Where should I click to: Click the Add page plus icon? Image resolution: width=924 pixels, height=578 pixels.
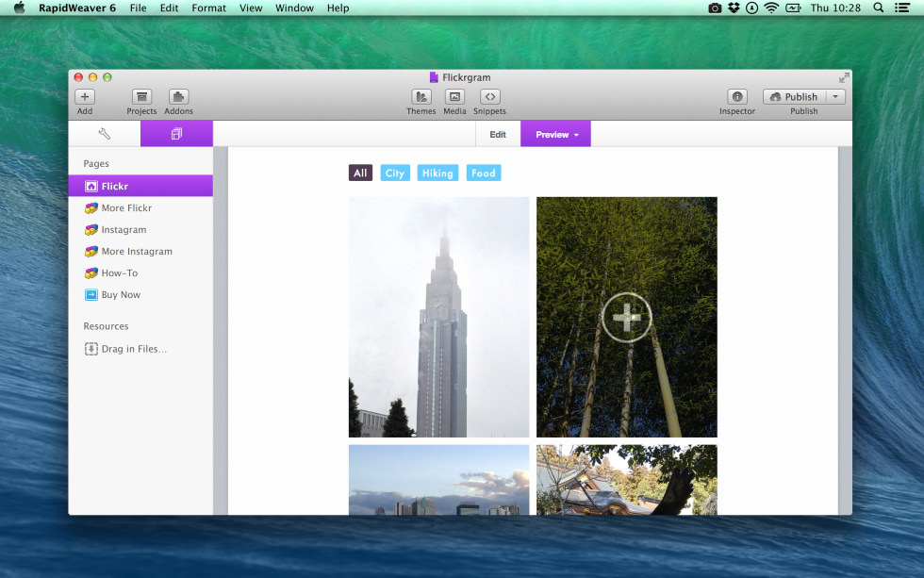85,96
